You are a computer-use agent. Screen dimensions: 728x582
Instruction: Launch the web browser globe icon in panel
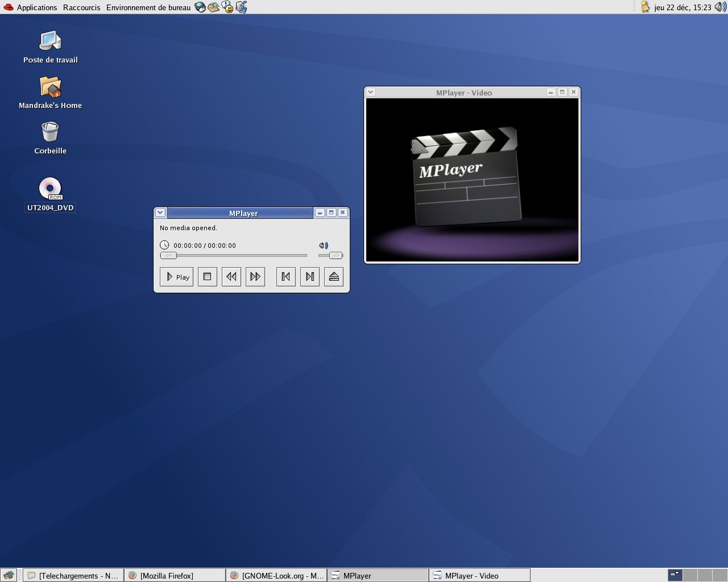(x=200, y=7)
